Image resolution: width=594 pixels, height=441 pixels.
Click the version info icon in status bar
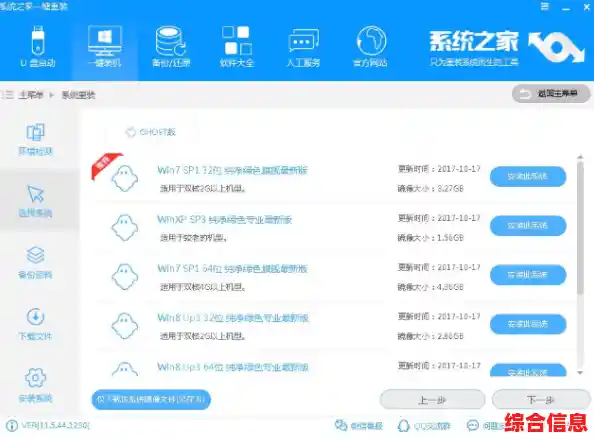[12, 425]
